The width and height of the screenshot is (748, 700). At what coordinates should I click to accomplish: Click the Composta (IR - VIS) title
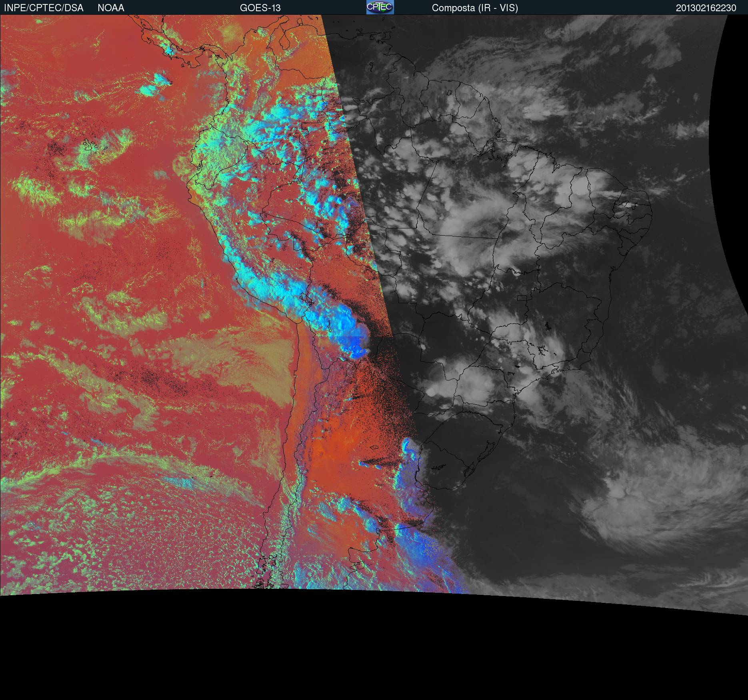click(475, 8)
